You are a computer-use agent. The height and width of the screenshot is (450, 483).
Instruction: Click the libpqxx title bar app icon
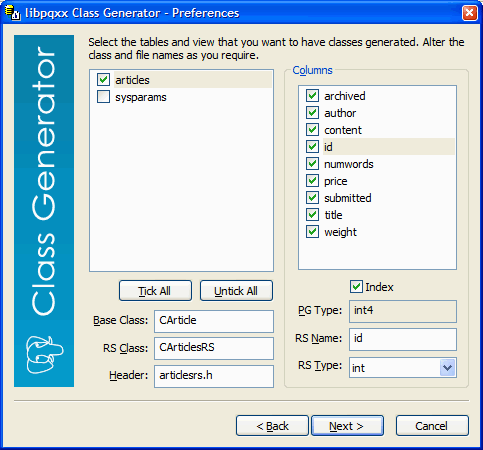tap(13, 13)
